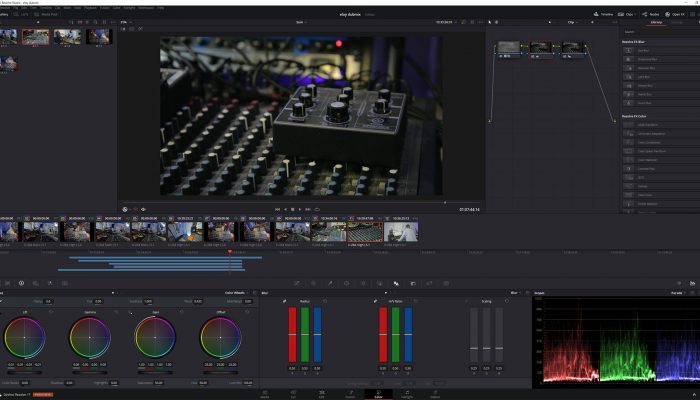Toggle loop playback in viewer
700x400 pixels.
tap(317, 209)
